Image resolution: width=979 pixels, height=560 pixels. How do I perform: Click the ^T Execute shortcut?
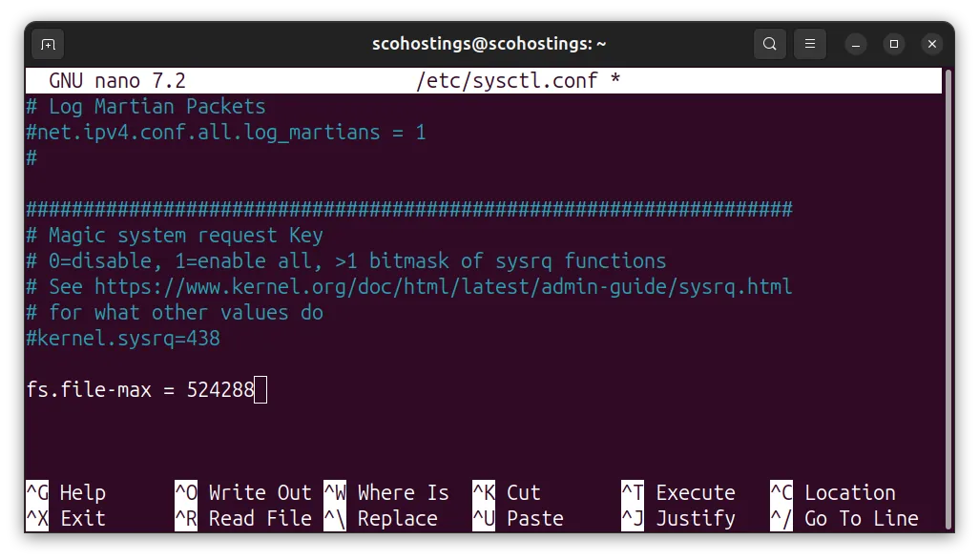[x=678, y=492]
